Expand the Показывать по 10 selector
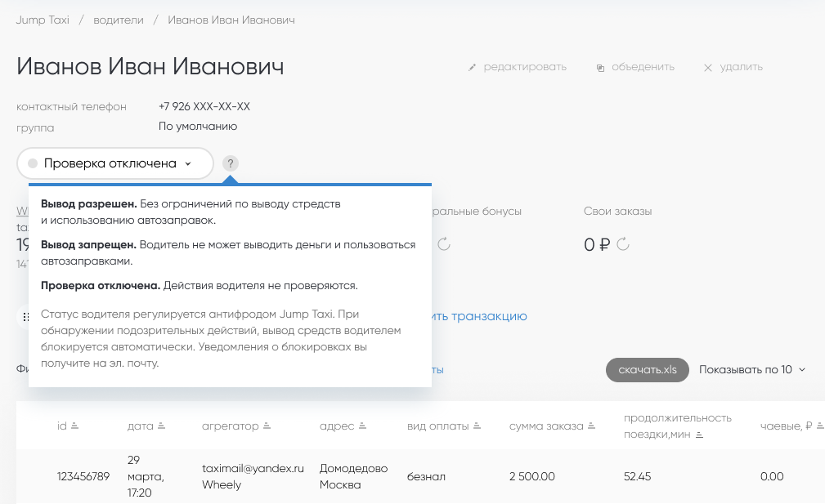Image resolution: width=825 pixels, height=504 pixels. (x=751, y=370)
